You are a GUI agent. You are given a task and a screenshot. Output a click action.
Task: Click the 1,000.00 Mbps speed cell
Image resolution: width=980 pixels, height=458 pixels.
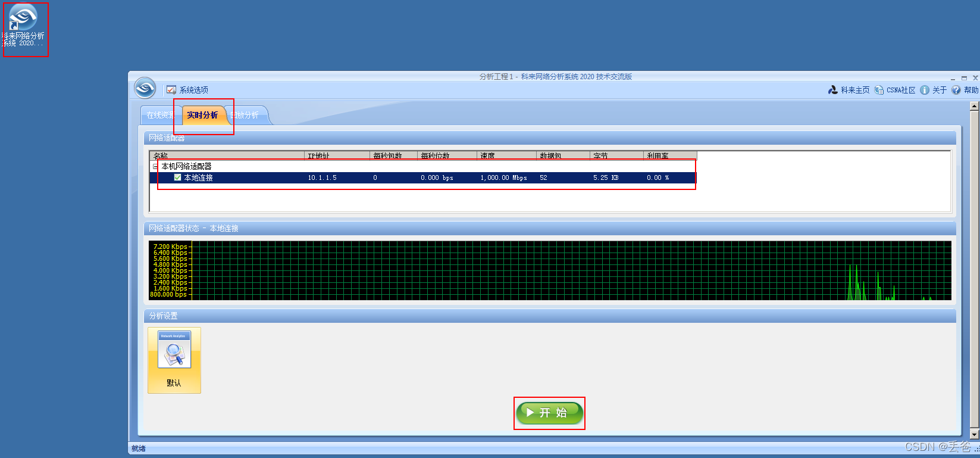(x=503, y=177)
